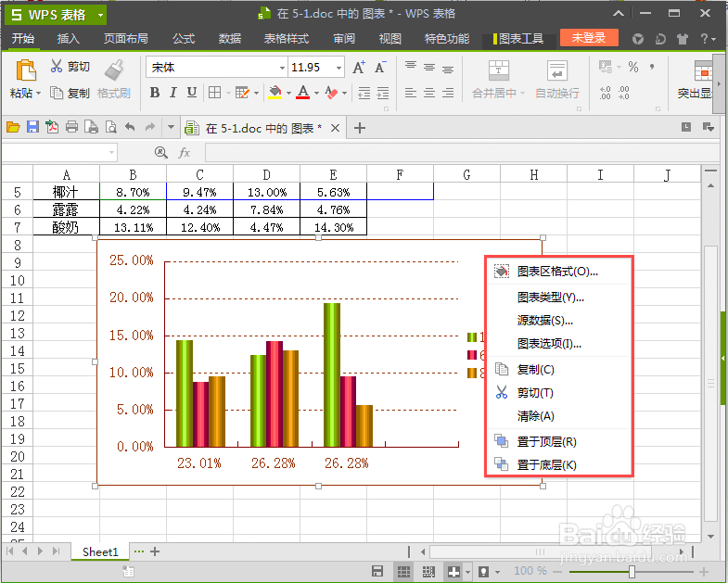Switch to 数据 tab
This screenshot has width=728, height=583.
(230, 39)
